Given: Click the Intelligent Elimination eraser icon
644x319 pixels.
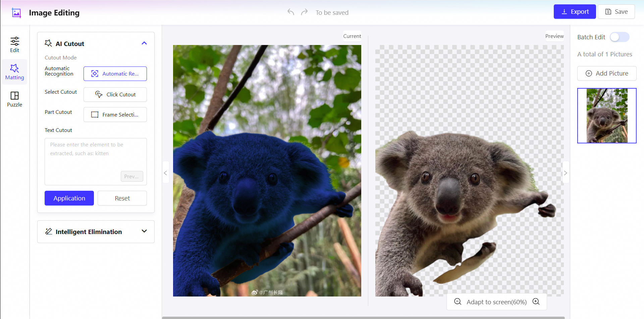Looking at the screenshot, I should [49, 231].
